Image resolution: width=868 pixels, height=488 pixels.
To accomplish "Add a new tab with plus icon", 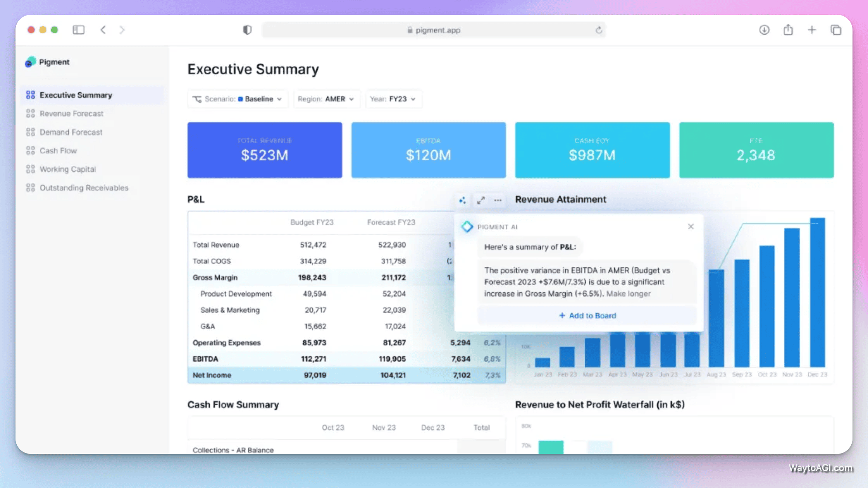I will click(812, 30).
